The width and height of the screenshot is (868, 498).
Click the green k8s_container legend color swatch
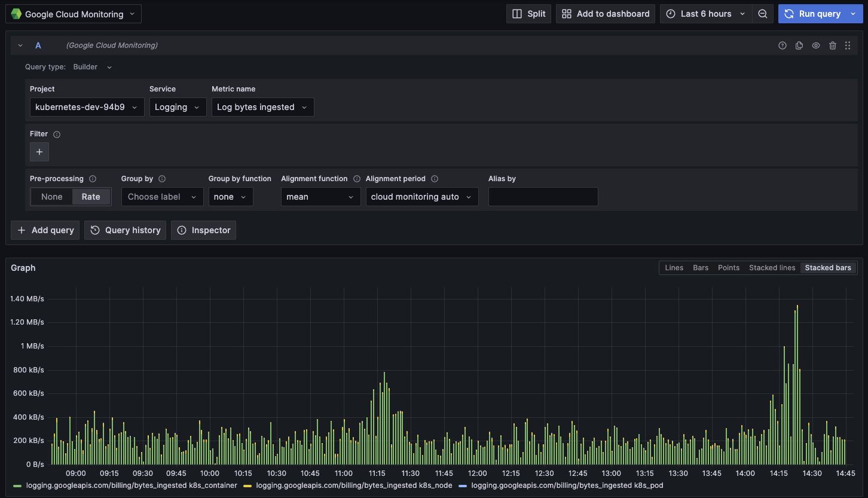coord(17,486)
